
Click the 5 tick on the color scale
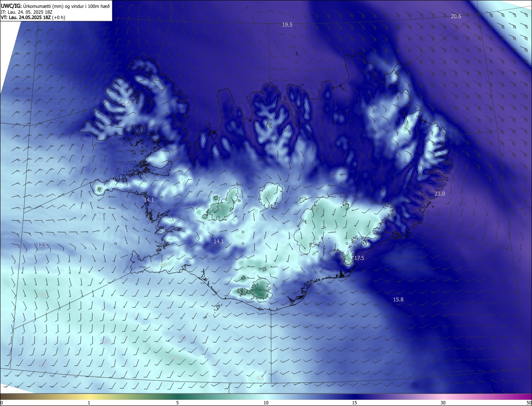177,403
